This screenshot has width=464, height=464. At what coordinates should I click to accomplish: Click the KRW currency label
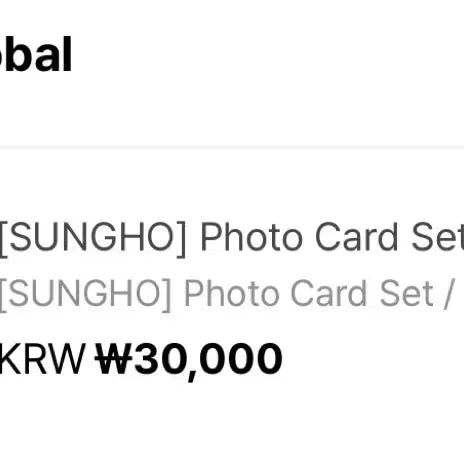coord(43,359)
